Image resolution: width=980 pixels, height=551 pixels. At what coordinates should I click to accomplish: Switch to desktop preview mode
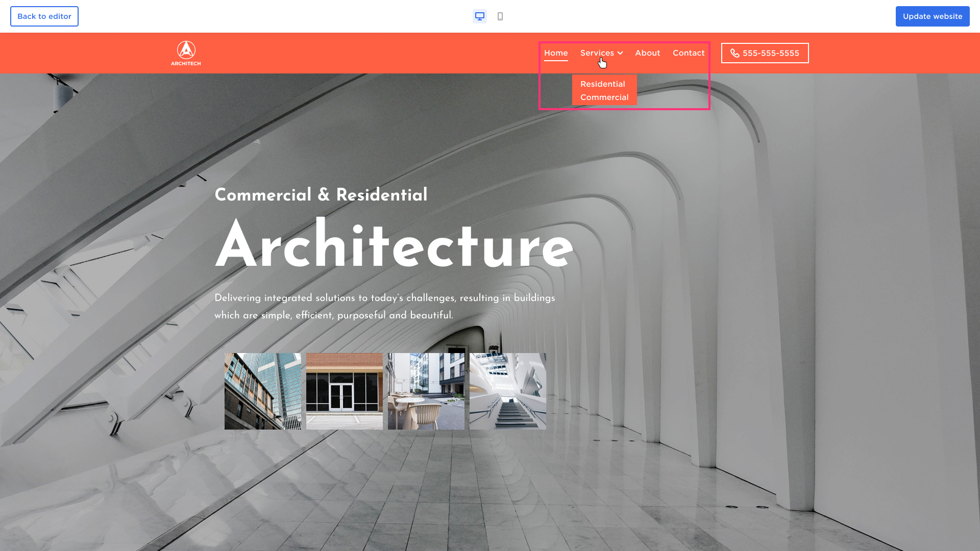click(479, 16)
